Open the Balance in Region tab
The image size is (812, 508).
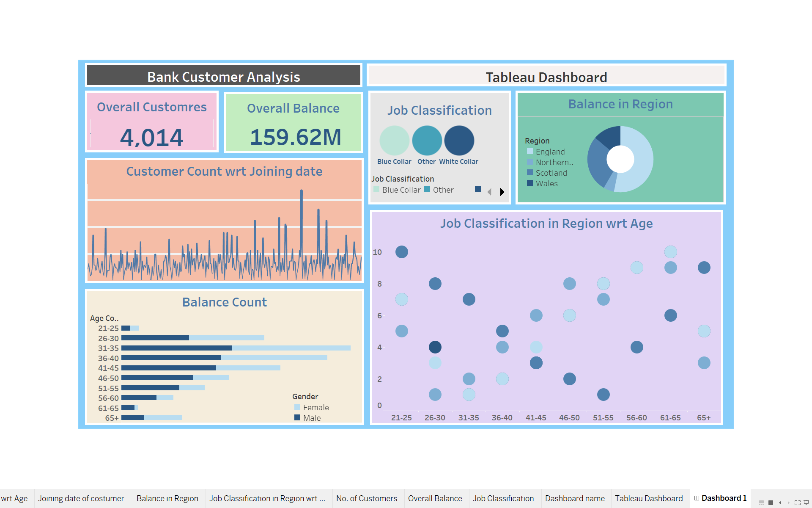click(x=167, y=498)
